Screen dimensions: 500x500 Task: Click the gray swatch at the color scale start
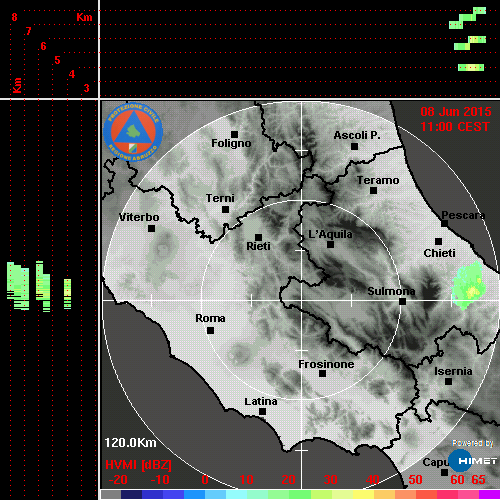tap(111, 494)
